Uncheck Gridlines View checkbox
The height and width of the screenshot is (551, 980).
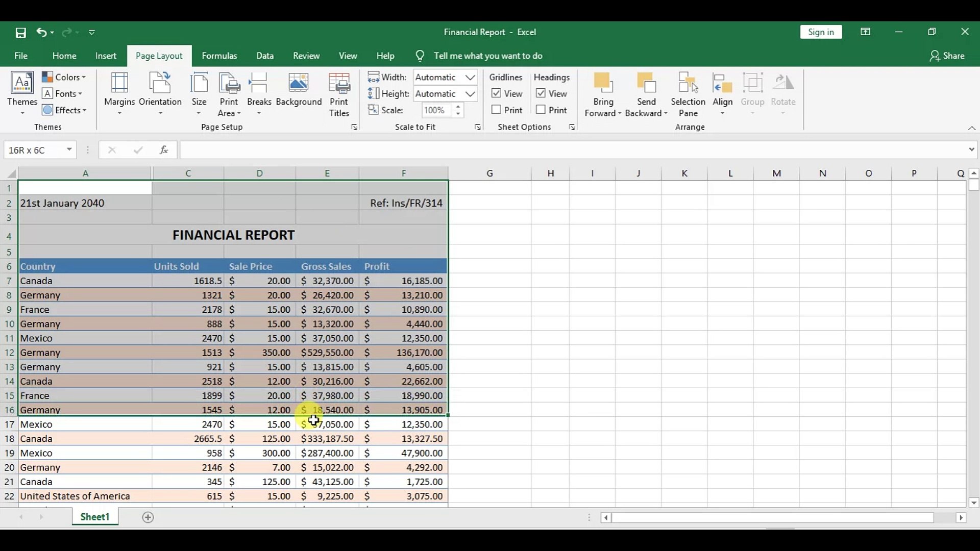(496, 94)
